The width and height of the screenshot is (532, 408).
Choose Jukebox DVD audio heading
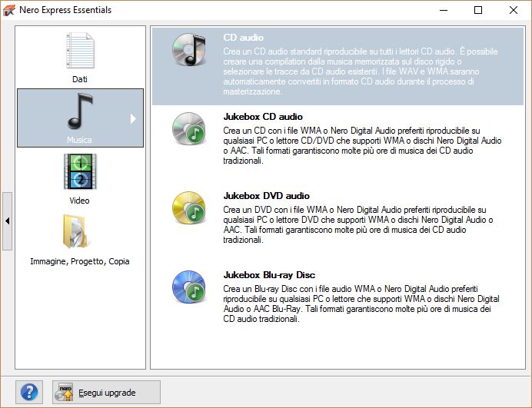(266, 196)
